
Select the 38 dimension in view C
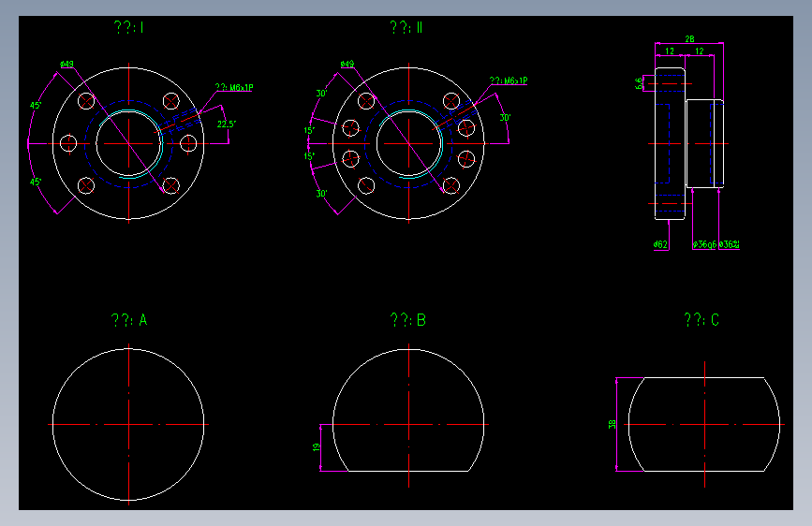pos(613,425)
